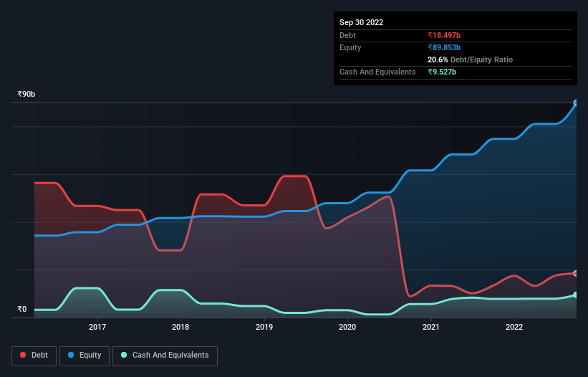Viewport: 588px width, 377px height.
Task: Toggle the Debt series legend button
Action: (x=34, y=355)
